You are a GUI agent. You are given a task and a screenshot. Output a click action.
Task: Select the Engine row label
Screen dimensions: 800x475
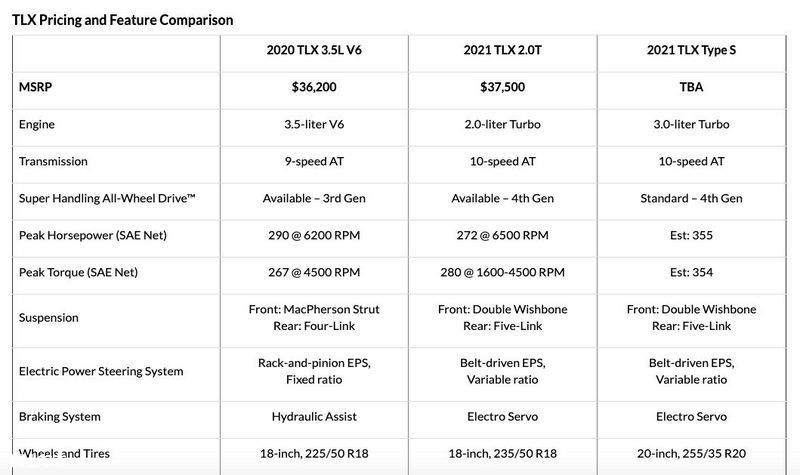[37, 124]
